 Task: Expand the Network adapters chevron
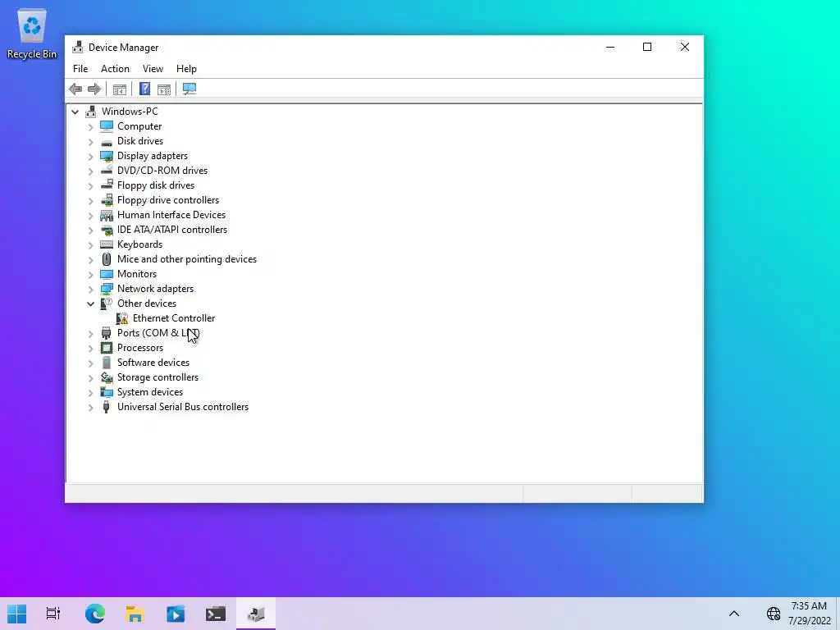click(x=90, y=289)
